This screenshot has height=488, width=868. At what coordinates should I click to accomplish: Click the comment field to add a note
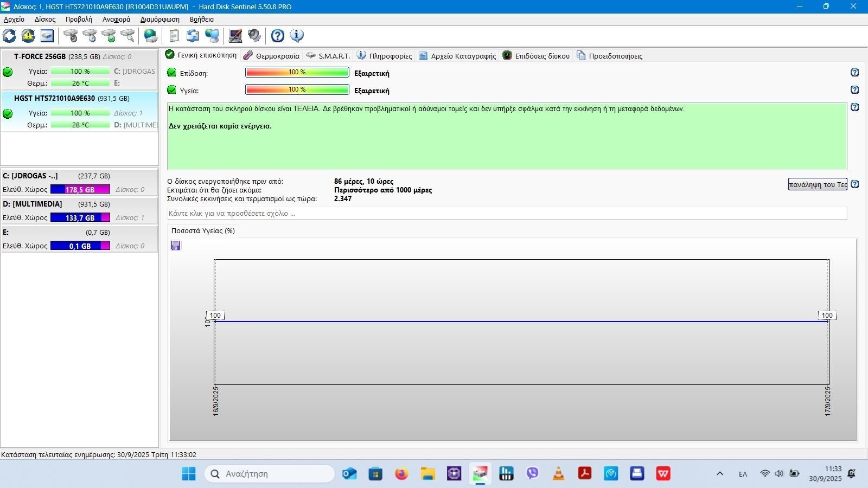pyautogui.click(x=507, y=214)
